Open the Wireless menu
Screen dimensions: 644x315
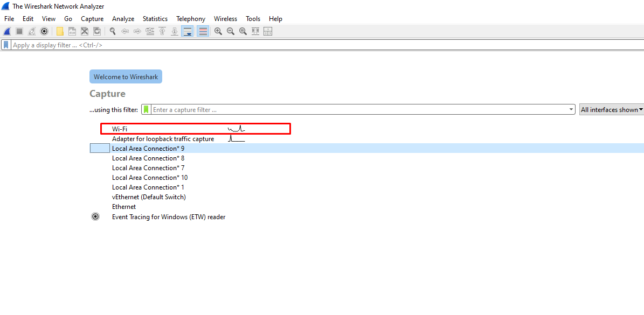(x=225, y=19)
